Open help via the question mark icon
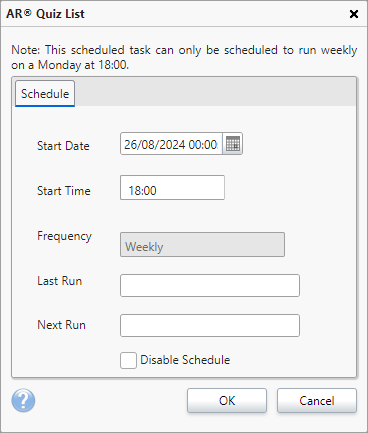Screen dimensions: 368x433 tap(23, 400)
